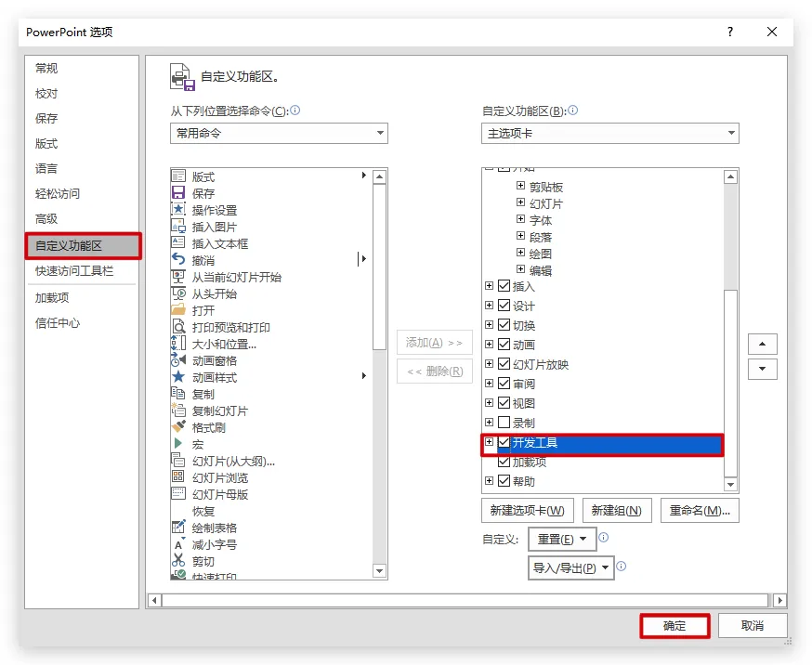Click the New Tab (新建选项卡) button
This screenshot has width=812, height=665.
(527, 511)
